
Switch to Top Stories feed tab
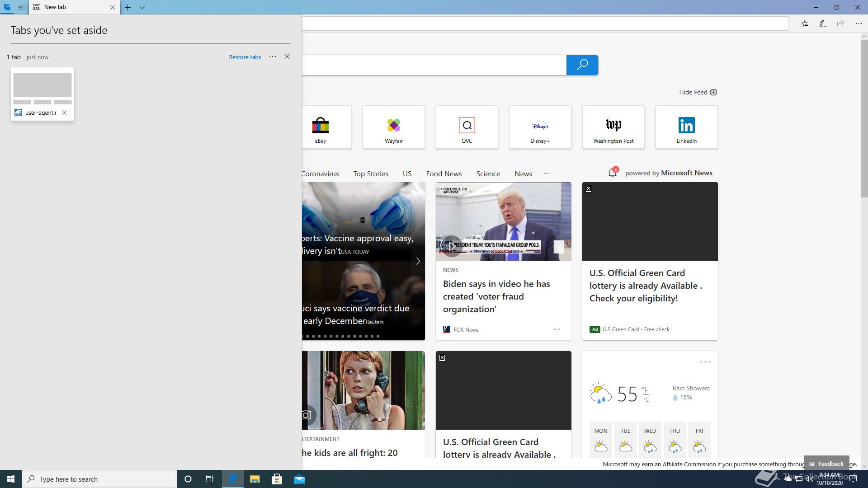coord(371,174)
